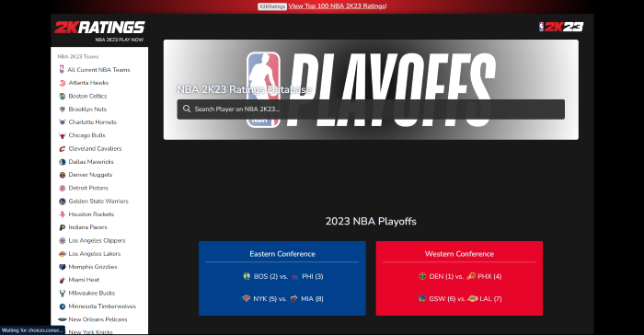This screenshot has width=644, height=335.
Task: Click the Milwaukee Bucks deer logo
Action: pyautogui.click(x=63, y=294)
